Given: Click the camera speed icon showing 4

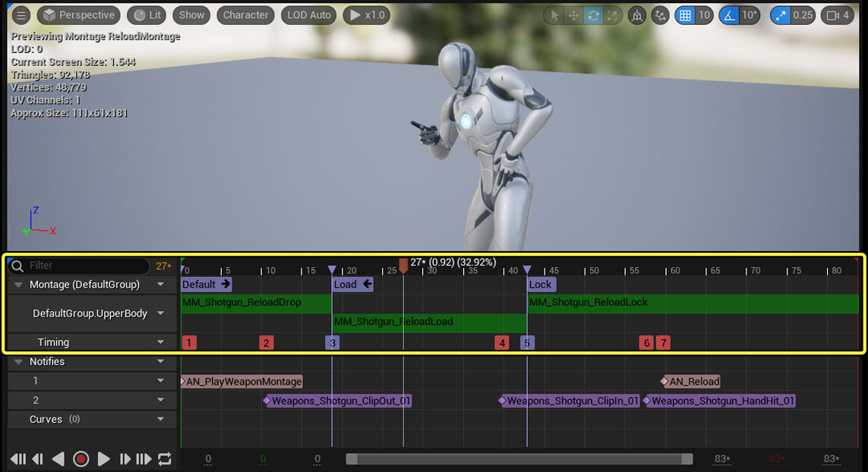Looking at the screenshot, I should pos(837,15).
